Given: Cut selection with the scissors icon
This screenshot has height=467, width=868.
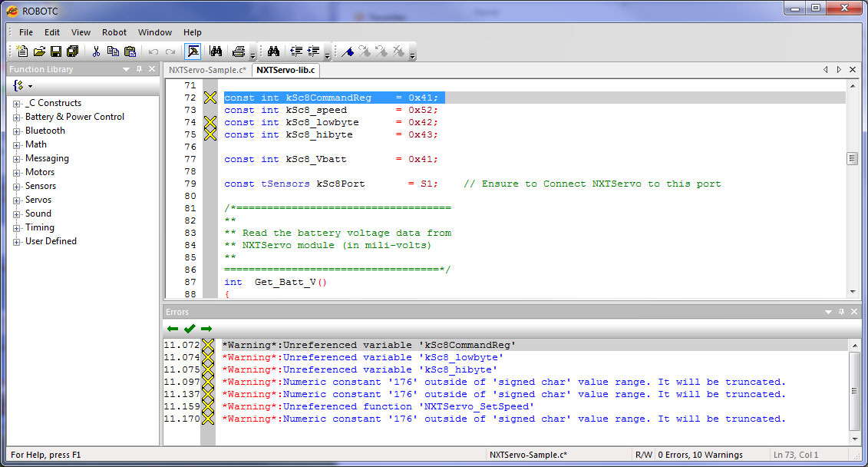Looking at the screenshot, I should coord(96,51).
